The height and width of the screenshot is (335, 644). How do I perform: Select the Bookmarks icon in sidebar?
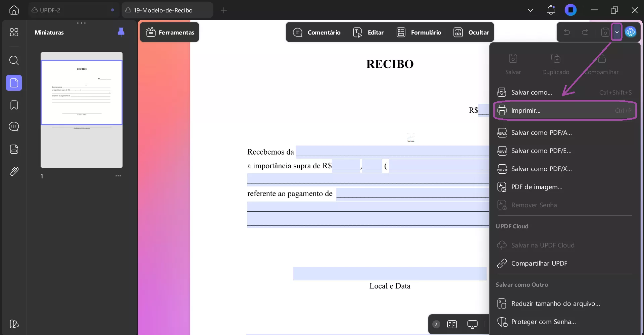click(x=14, y=105)
